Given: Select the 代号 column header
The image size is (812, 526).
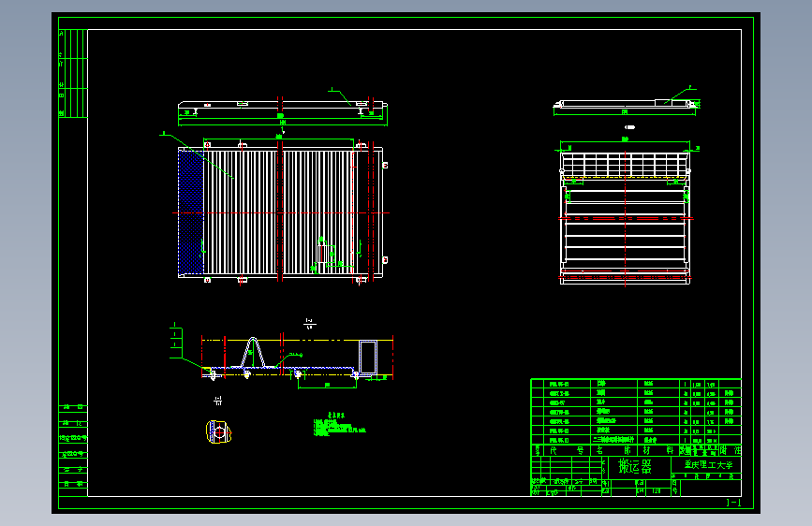Looking at the screenshot, I should pos(567,450).
